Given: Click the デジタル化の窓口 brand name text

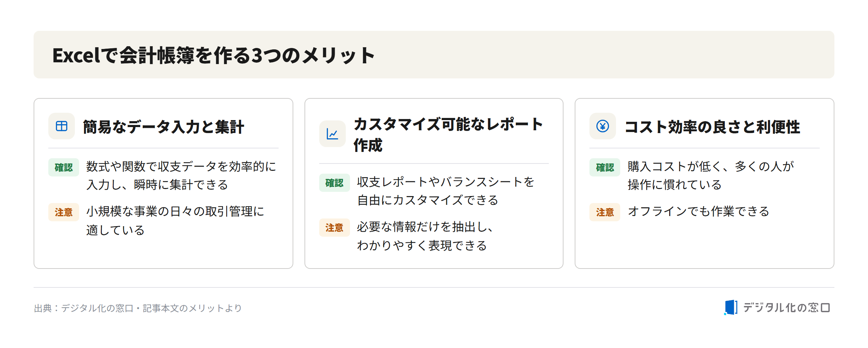Looking at the screenshot, I should click(786, 307).
